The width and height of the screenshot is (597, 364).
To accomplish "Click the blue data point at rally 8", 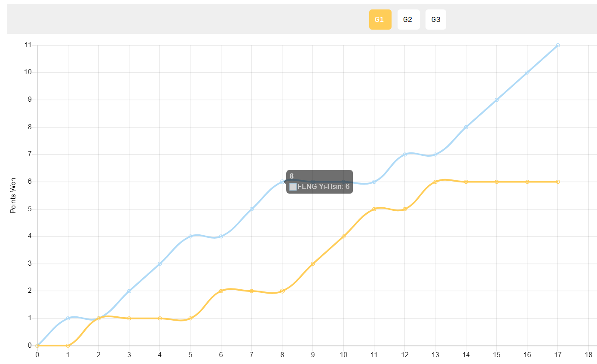I will coord(282,182).
